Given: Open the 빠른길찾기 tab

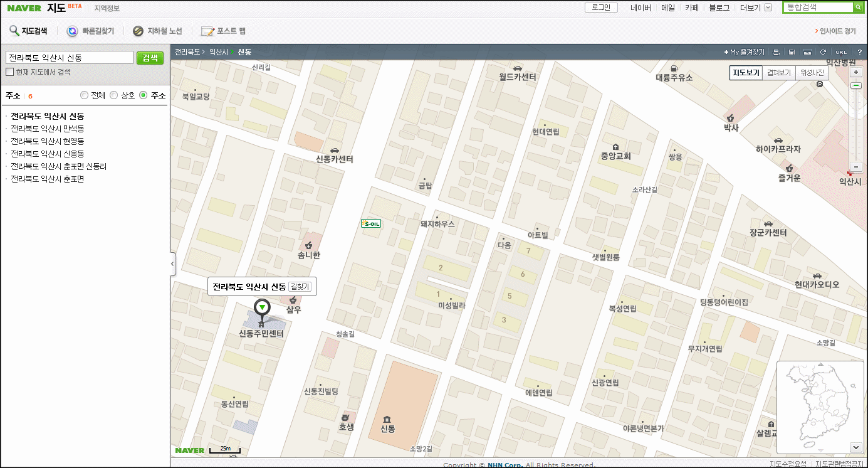Looking at the screenshot, I should pos(91,31).
